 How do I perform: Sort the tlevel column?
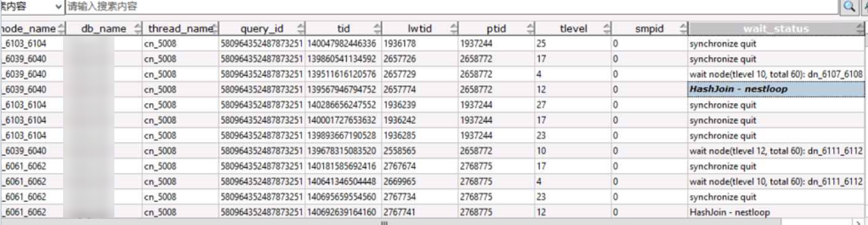573,28
